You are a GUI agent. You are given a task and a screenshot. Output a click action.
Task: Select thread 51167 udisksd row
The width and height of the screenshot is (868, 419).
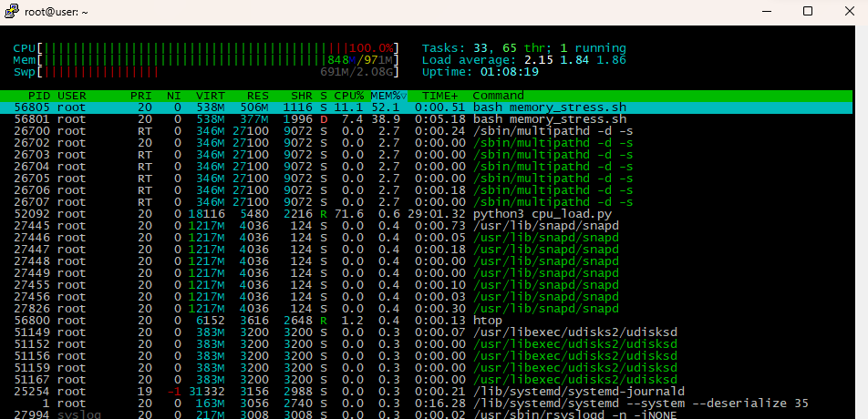[x=427, y=380]
